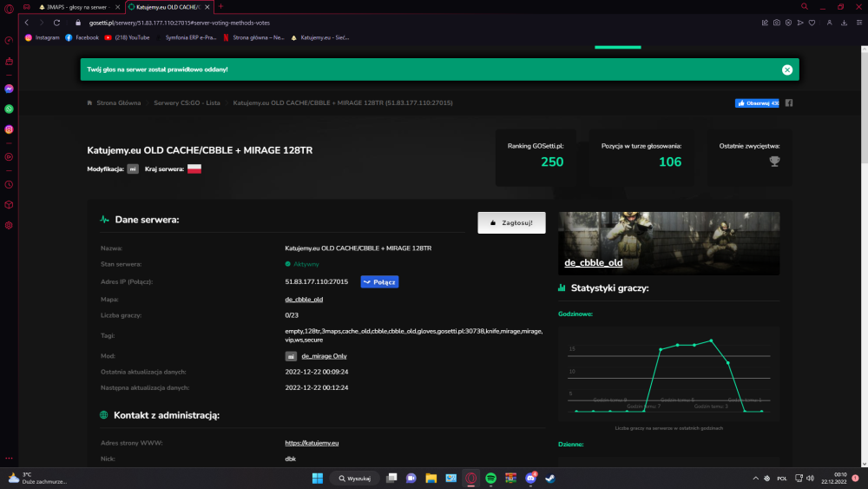The width and height of the screenshot is (868, 489).
Task: Close the Katujemy.eu OLD CACHE tab
Action: coord(207,7)
